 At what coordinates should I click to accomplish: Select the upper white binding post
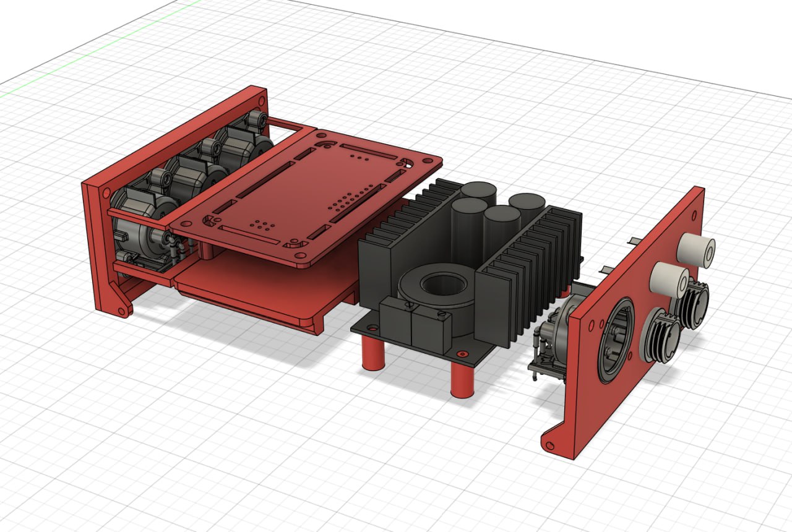pyautogui.click(x=695, y=251)
